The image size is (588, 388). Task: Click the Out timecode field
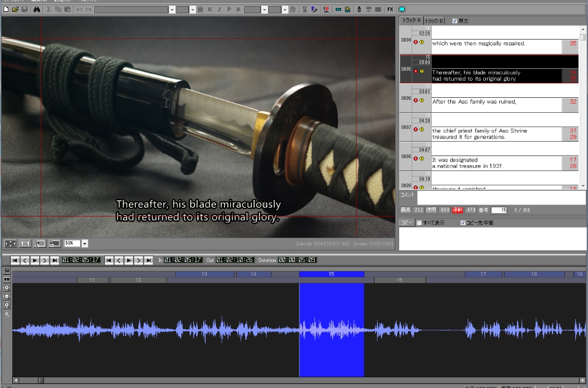pyautogui.click(x=235, y=260)
